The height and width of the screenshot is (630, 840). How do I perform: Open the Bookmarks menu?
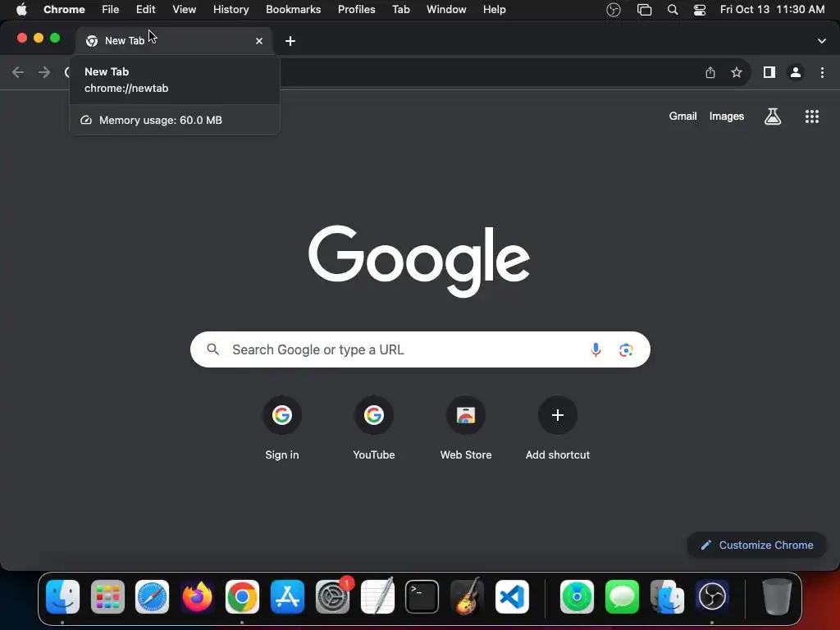[x=293, y=10]
